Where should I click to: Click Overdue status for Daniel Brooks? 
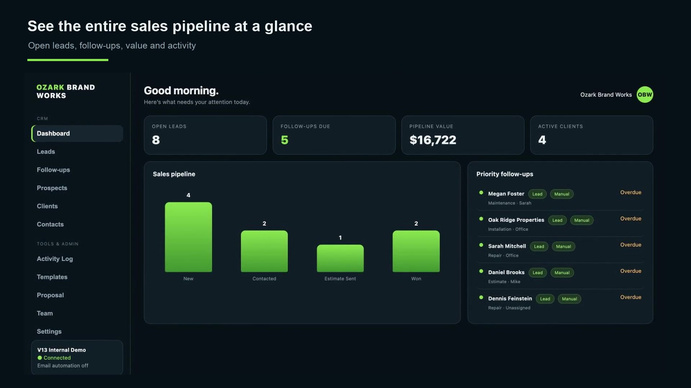[631, 271]
